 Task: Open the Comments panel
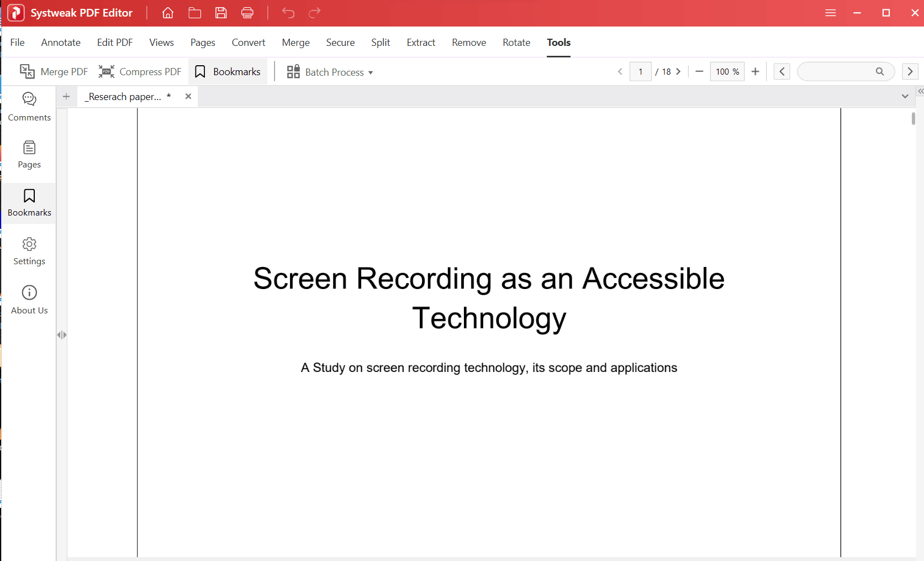(x=29, y=106)
